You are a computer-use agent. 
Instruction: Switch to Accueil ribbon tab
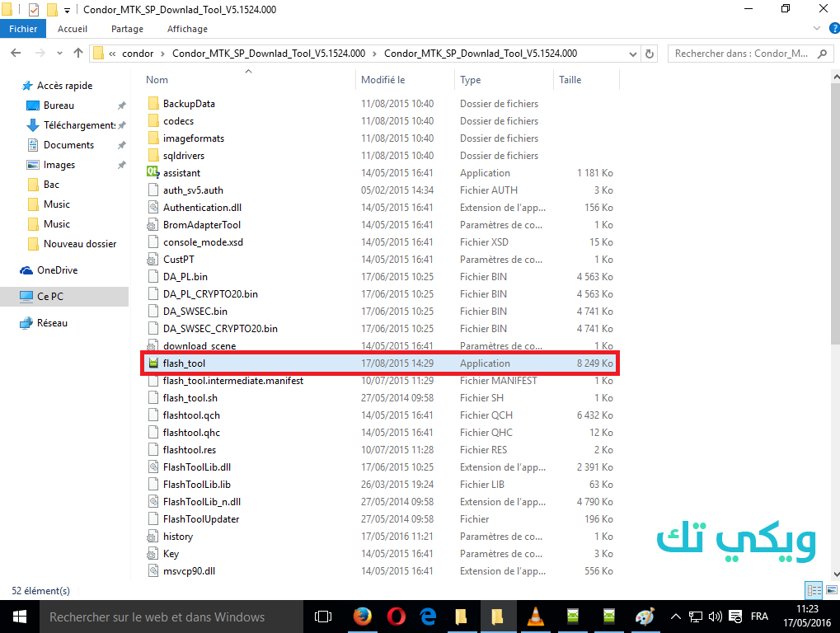(x=73, y=29)
